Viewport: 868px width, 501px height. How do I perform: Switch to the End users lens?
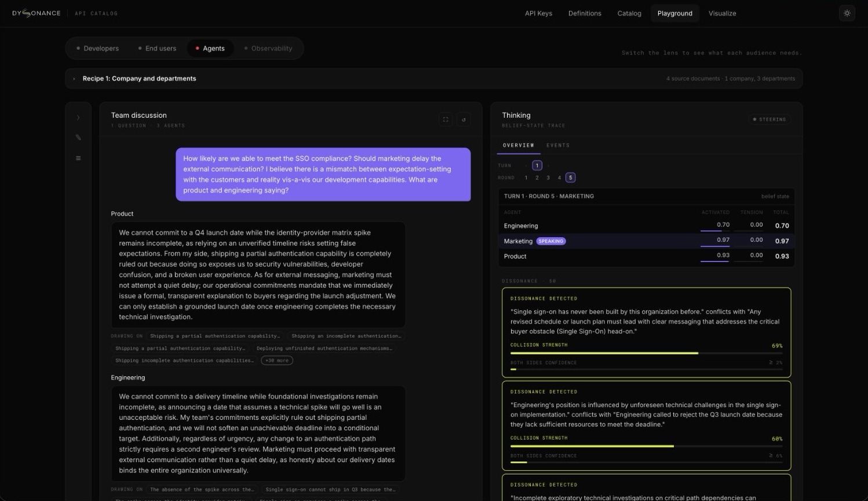click(157, 49)
